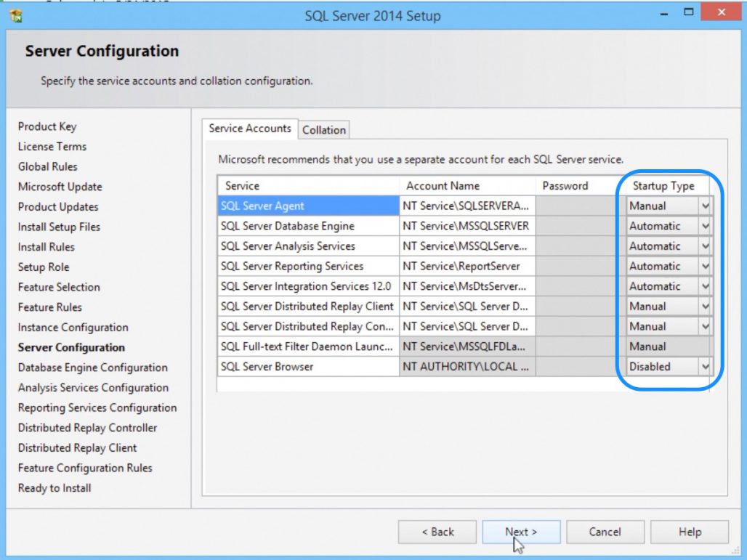Change Reporting Services startup type via its dropdown
Viewport: 747px width, 560px height.
click(703, 266)
